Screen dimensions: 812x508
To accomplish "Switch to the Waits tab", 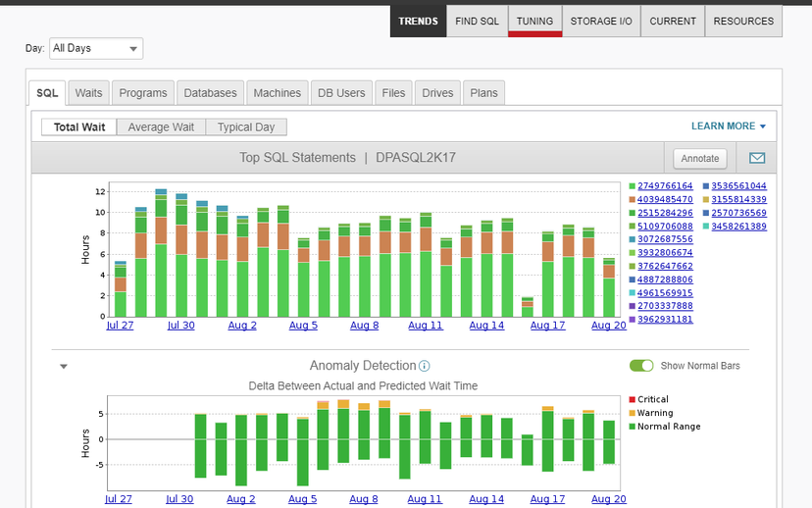I will tap(88, 93).
